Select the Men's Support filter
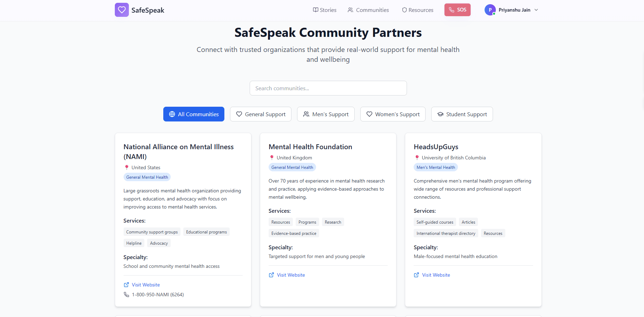 (326, 114)
